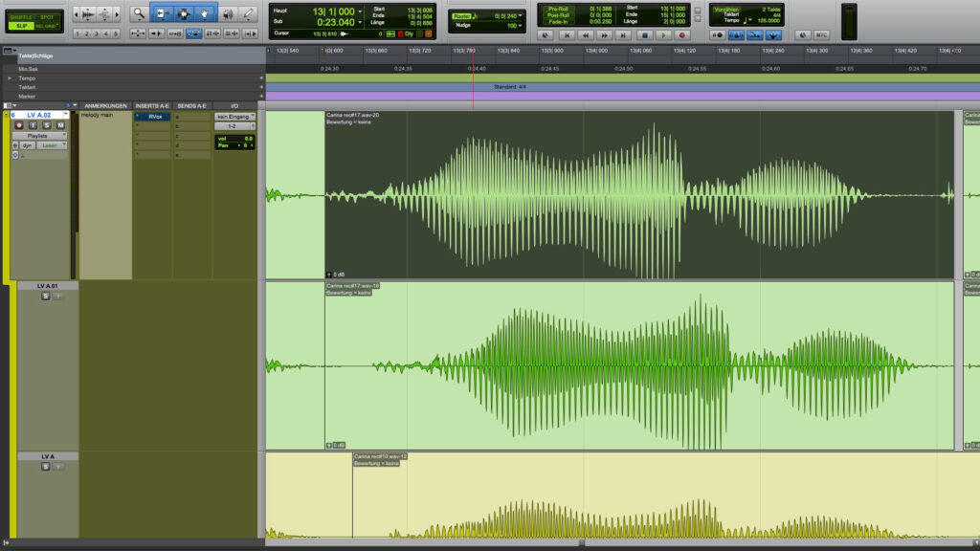
Task: Click the Fast Forward transport button
Action: click(605, 35)
